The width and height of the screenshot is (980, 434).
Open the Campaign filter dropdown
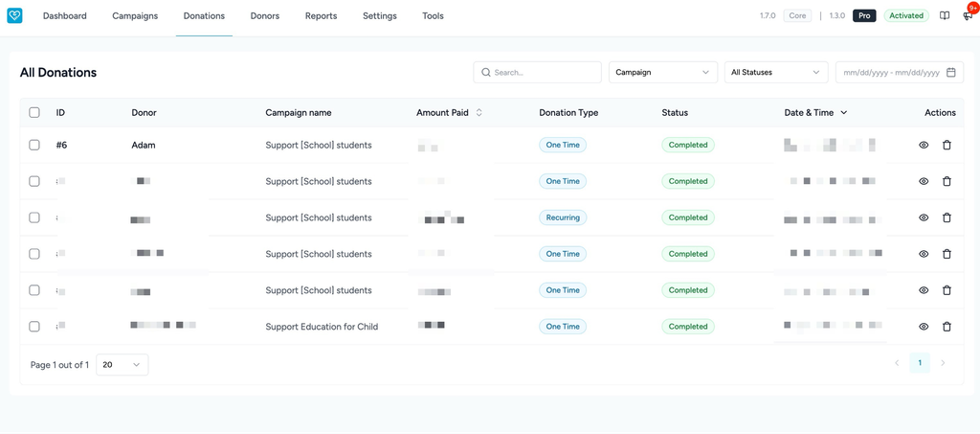coord(662,73)
